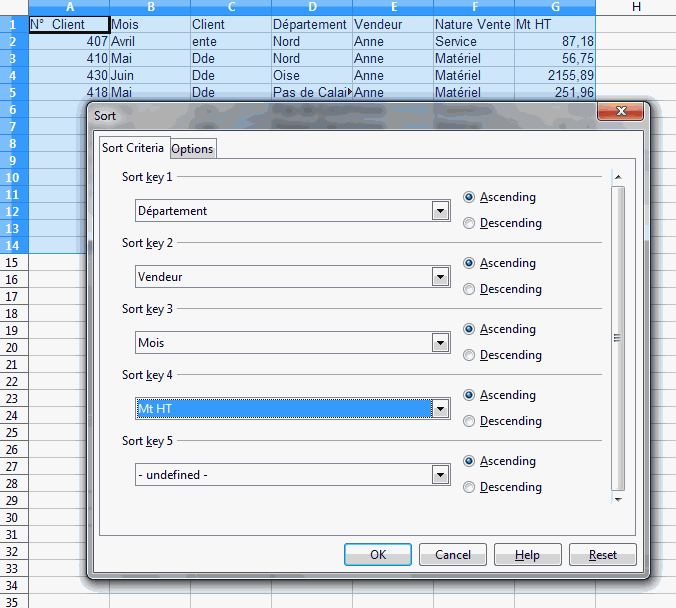Click the OK button
Screen dimensions: 676x608
click(x=377, y=555)
